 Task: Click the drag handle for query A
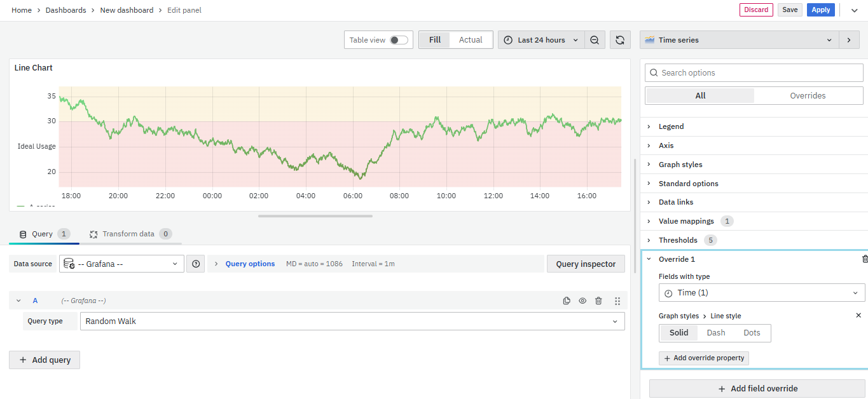click(617, 301)
